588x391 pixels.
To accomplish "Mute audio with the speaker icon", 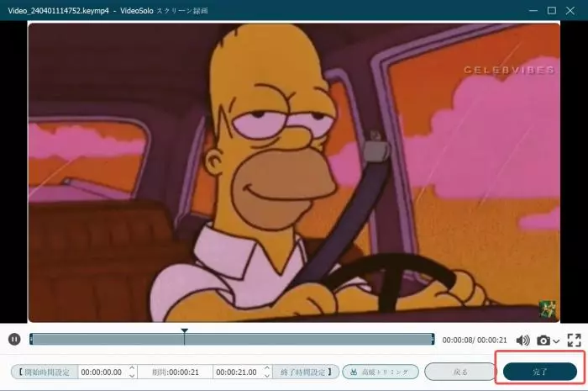I will point(522,341).
